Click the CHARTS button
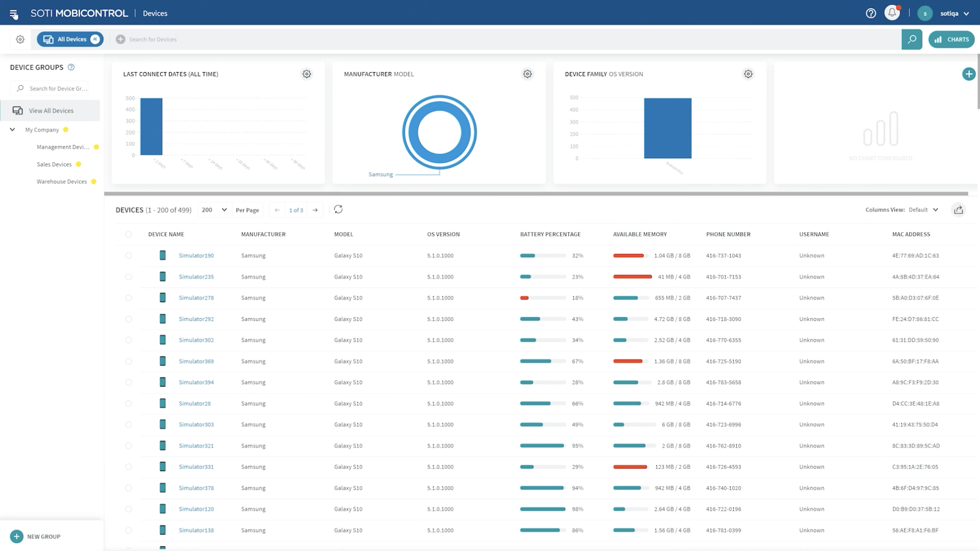This screenshot has width=980, height=551. click(x=951, y=39)
